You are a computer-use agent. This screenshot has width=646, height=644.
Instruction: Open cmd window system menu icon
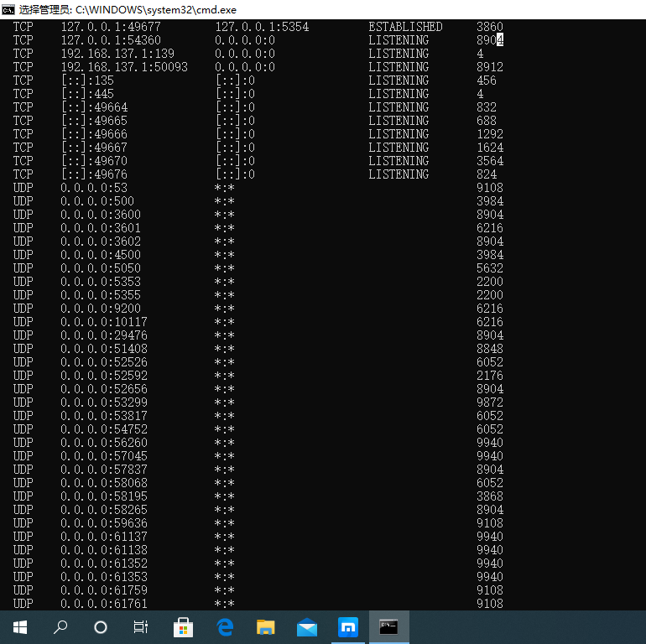8,9
